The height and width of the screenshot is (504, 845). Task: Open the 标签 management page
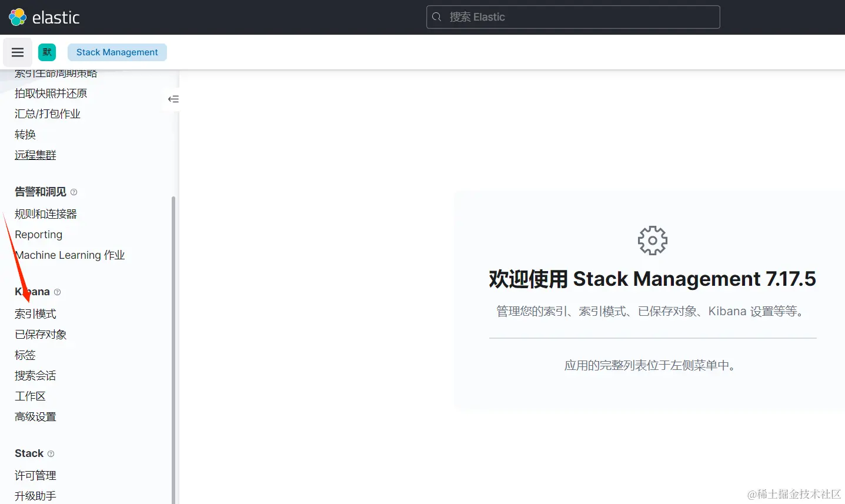(x=25, y=355)
